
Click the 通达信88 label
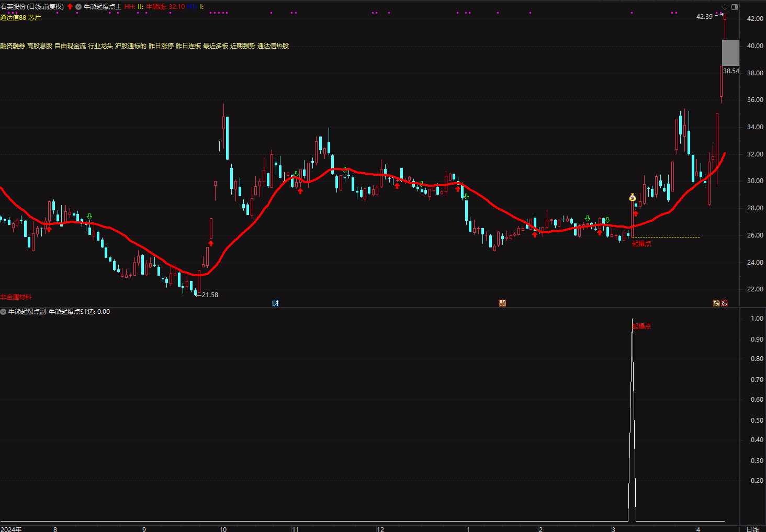(x=13, y=18)
